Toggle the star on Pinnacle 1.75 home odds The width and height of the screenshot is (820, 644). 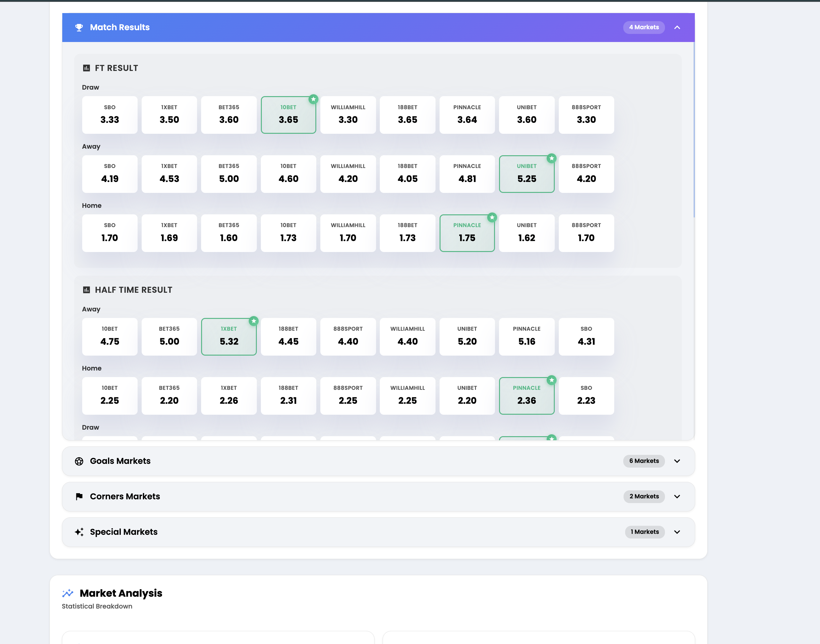click(x=492, y=217)
